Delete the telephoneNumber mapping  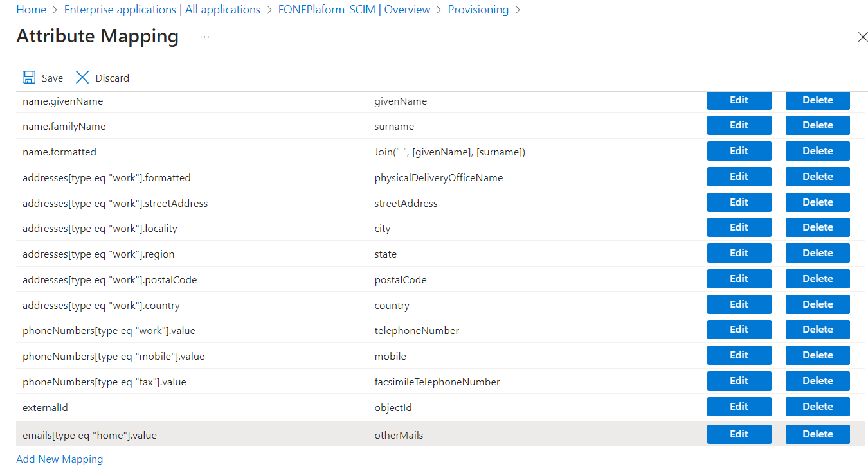[x=817, y=330]
